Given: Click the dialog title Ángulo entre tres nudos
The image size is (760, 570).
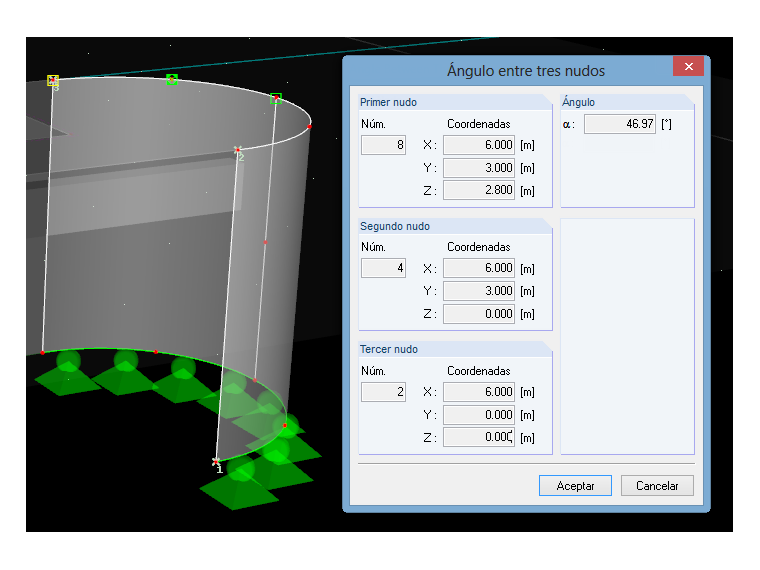Looking at the screenshot, I should point(526,71).
